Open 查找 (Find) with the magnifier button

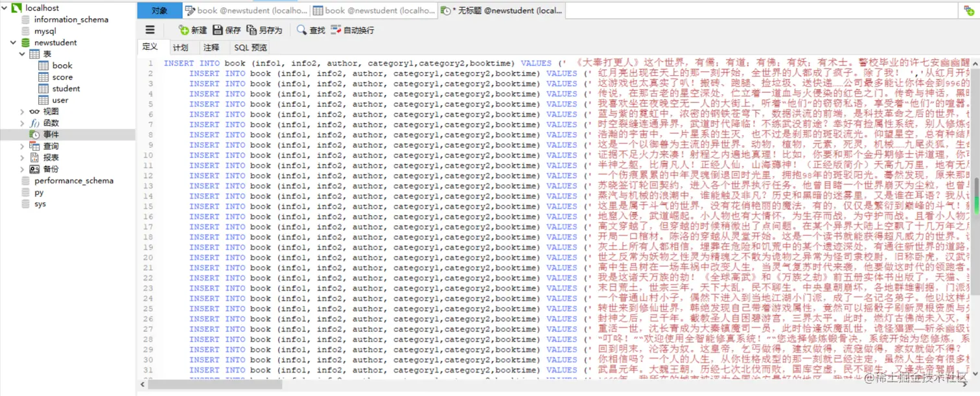click(310, 30)
